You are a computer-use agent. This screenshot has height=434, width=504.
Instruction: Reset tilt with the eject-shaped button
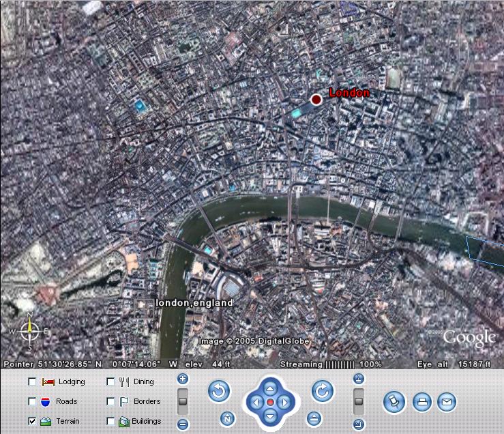tap(314, 419)
